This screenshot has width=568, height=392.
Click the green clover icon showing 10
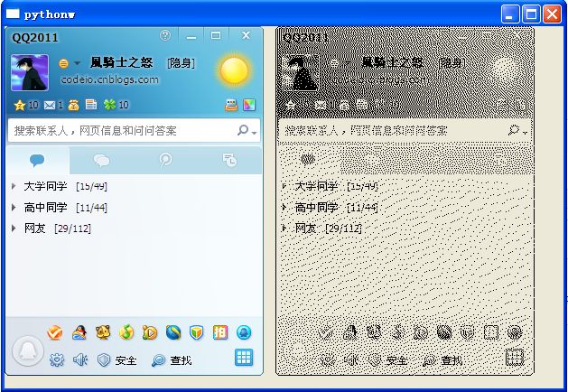pos(109,105)
